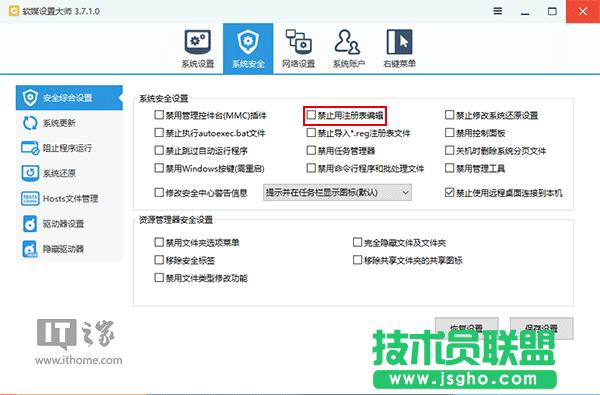Open the 网络设置 network icon

click(298, 42)
